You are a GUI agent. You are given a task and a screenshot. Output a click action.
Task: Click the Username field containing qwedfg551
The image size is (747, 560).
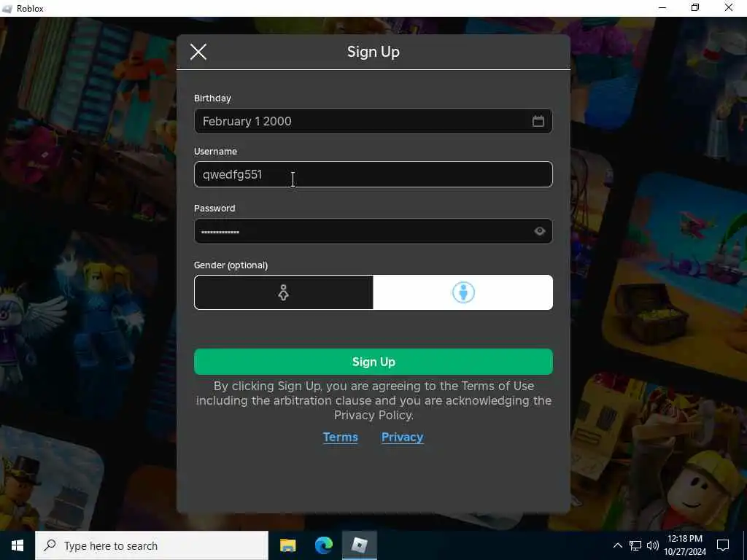coord(373,174)
